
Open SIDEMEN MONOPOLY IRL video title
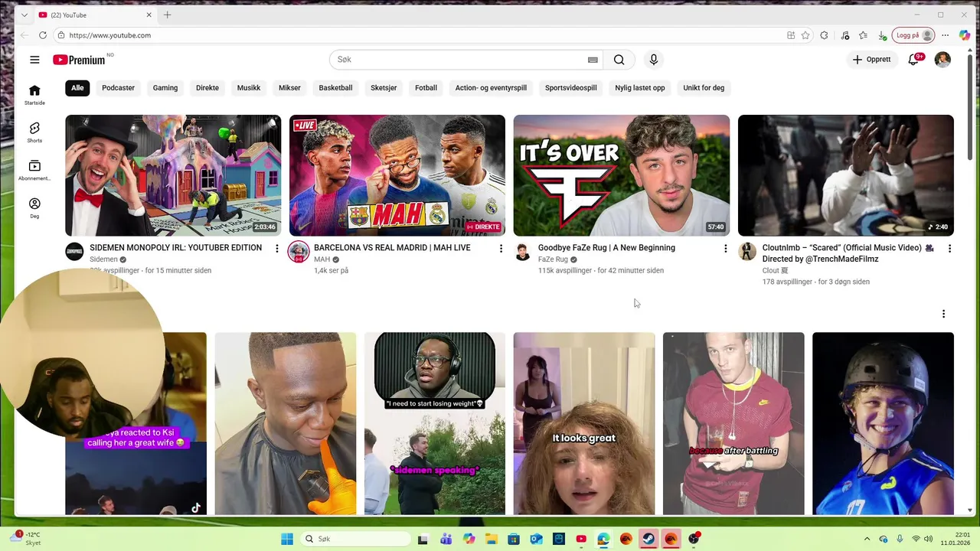click(x=175, y=248)
